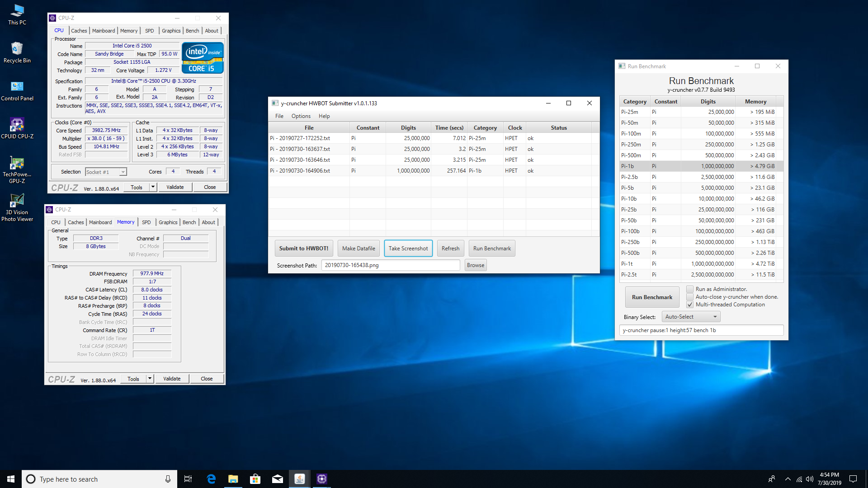Switch to CPU-Z taskbar icon
This screenshot has width=868, height=488.
(x=321, y=479)
